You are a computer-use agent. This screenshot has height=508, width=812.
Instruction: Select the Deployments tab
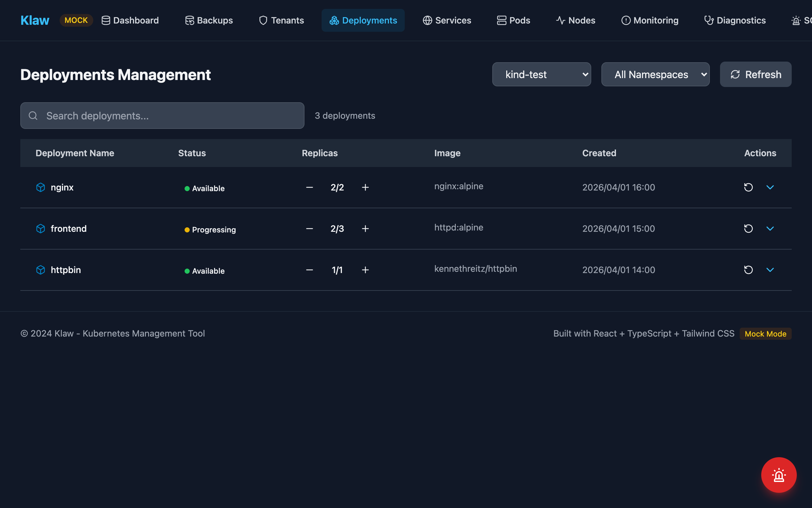tap(363, 21)
